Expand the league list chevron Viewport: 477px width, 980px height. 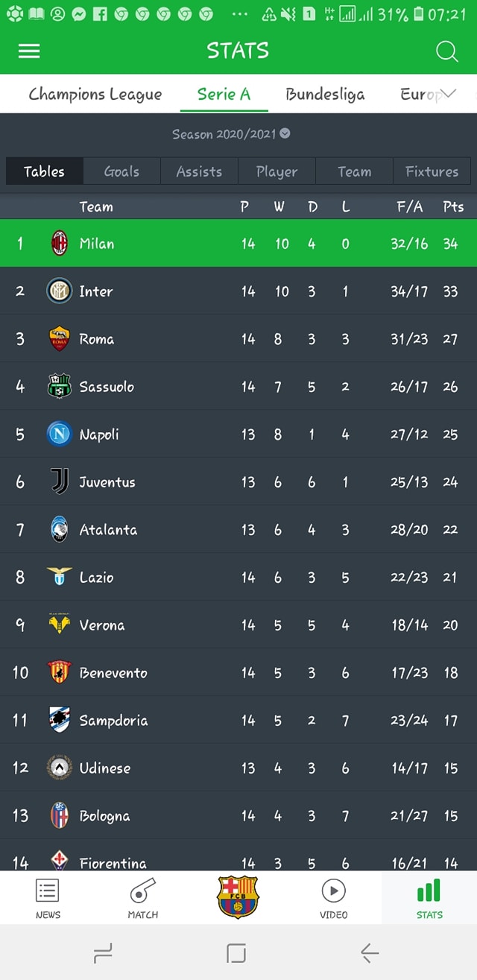[x=449, y=94]
